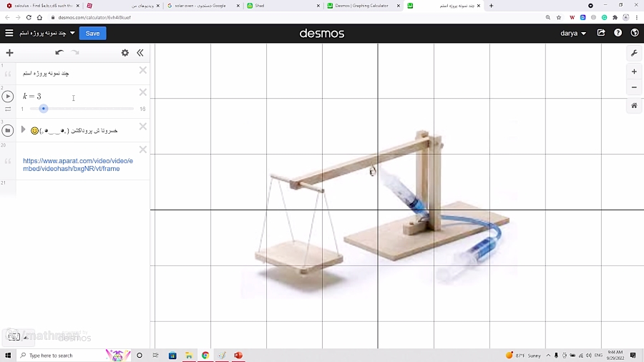Delete the aparat link note
Viewport: 644px width, 362px height.
tap(142, 150)
